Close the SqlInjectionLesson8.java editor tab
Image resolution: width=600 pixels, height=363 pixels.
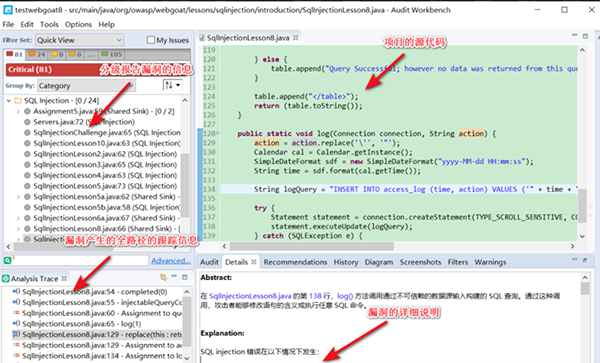click(295, 37)
